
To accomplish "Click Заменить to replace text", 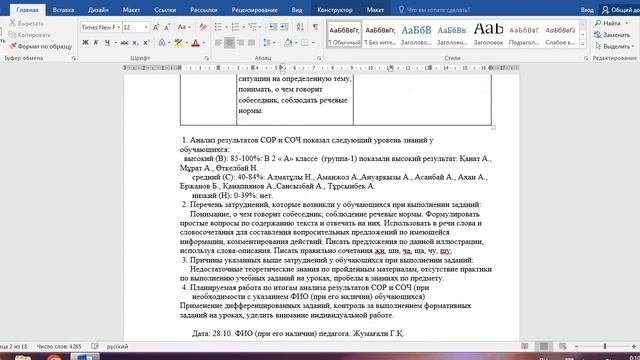I will click(x=612, y=35).
